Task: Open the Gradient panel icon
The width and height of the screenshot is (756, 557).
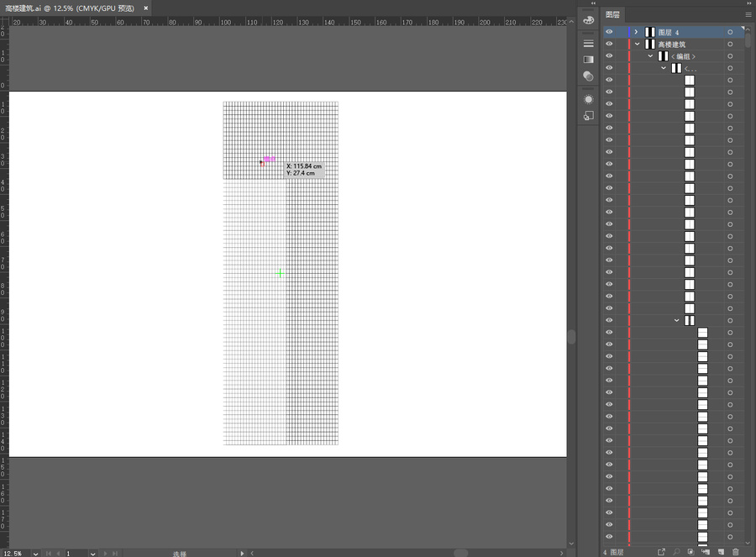Action: point(588,60)
